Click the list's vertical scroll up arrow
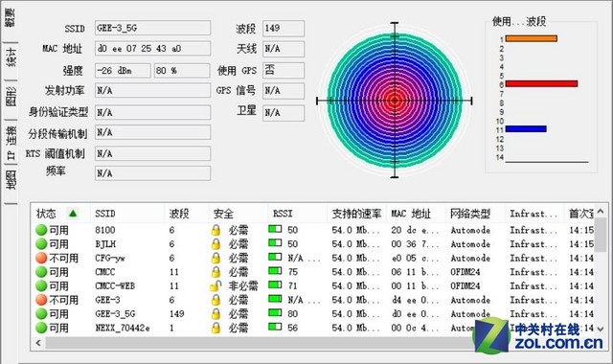613x364 pixels. [601, 212]
